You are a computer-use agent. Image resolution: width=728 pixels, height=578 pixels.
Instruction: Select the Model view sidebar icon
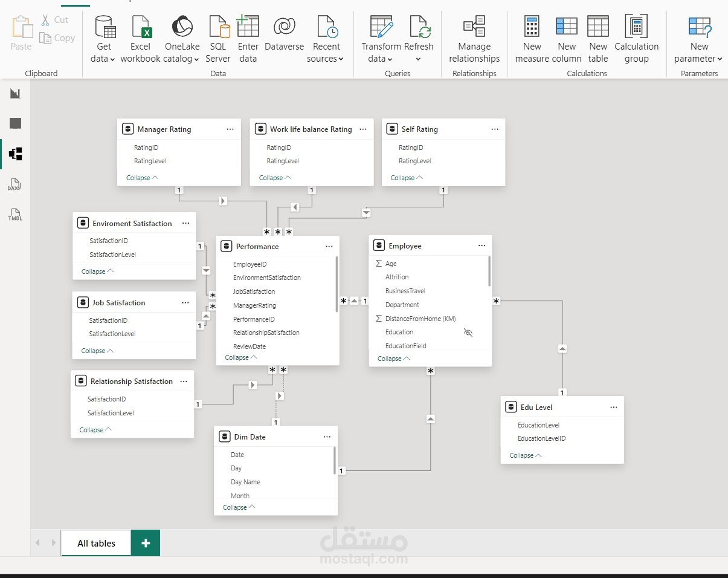pyautogui.click(x=16, y=154)
